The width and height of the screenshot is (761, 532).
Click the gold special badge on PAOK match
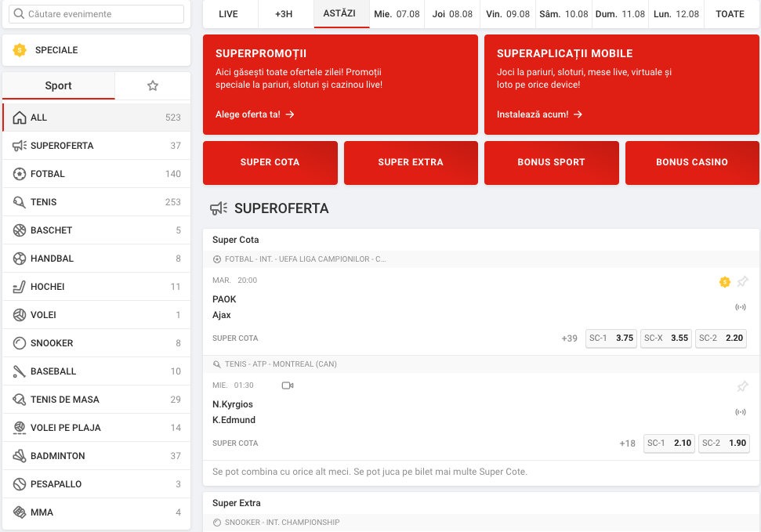[725, 281]
